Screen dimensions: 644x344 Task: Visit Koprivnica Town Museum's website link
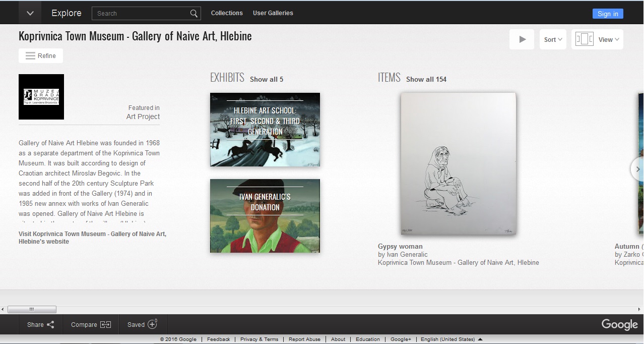point(92,238)
